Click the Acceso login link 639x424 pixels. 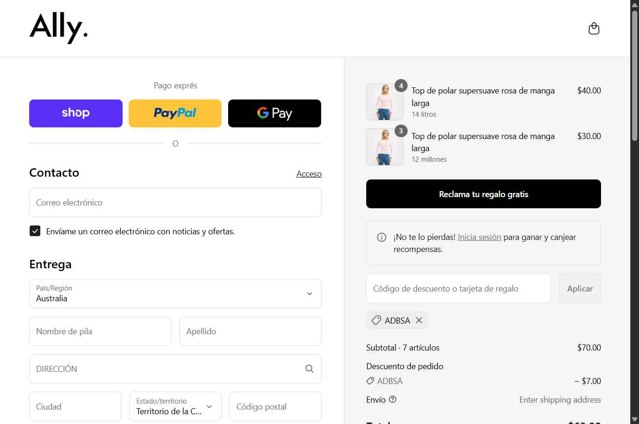tap(309, 174)
